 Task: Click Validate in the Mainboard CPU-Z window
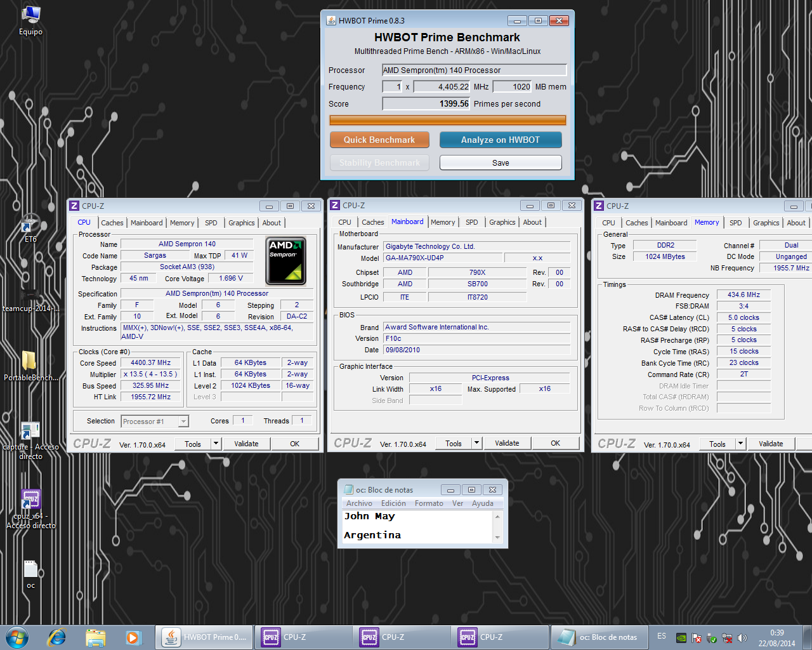(507, 443)
